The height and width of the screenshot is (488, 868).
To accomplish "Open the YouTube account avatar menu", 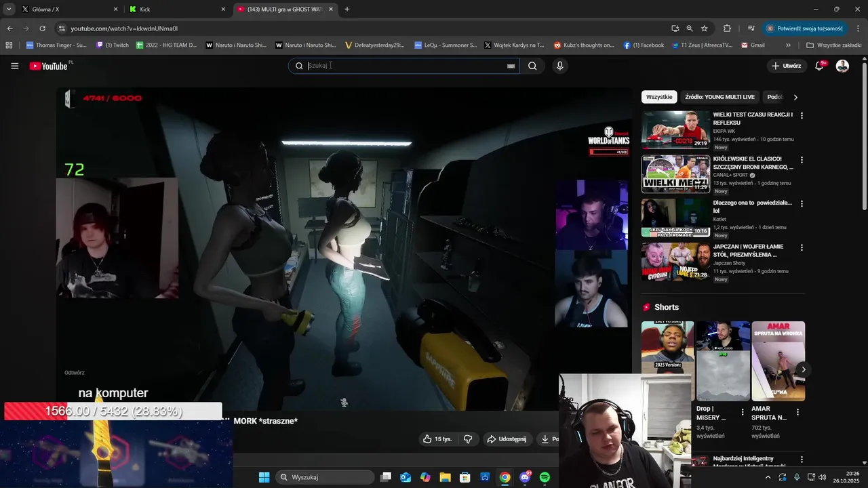I will pyautogui.click(x=842, y=66).
